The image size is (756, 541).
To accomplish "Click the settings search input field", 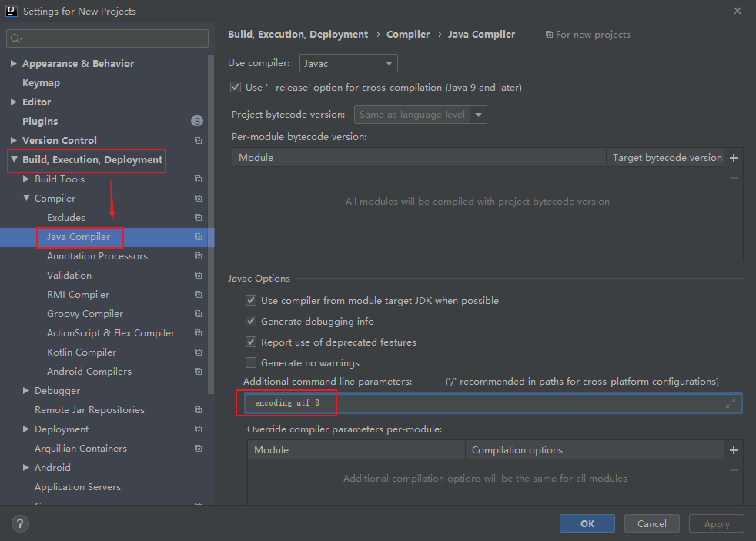I will pos(108,38).
